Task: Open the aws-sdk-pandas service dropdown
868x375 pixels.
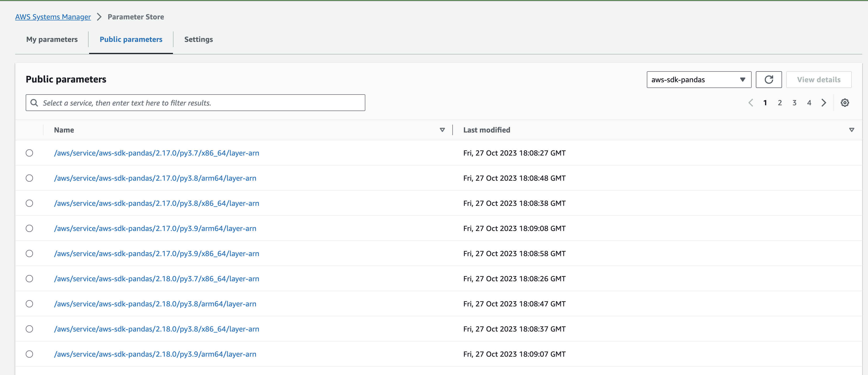Action: tap(699, 79)
